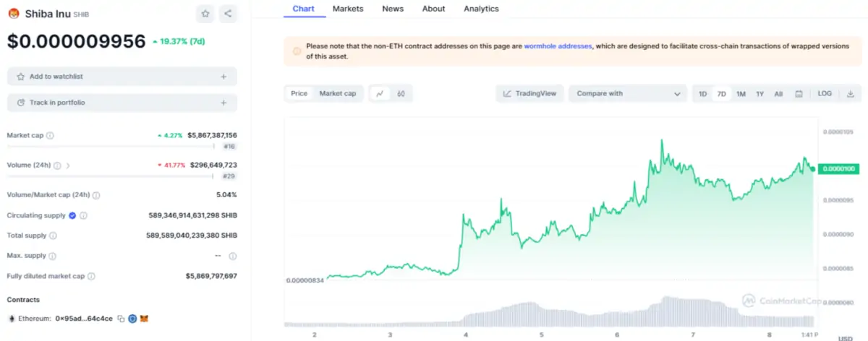Click the plus icon on Add to watchlist
This screenshot has width=868, height=341.
[x=224, y=77]
